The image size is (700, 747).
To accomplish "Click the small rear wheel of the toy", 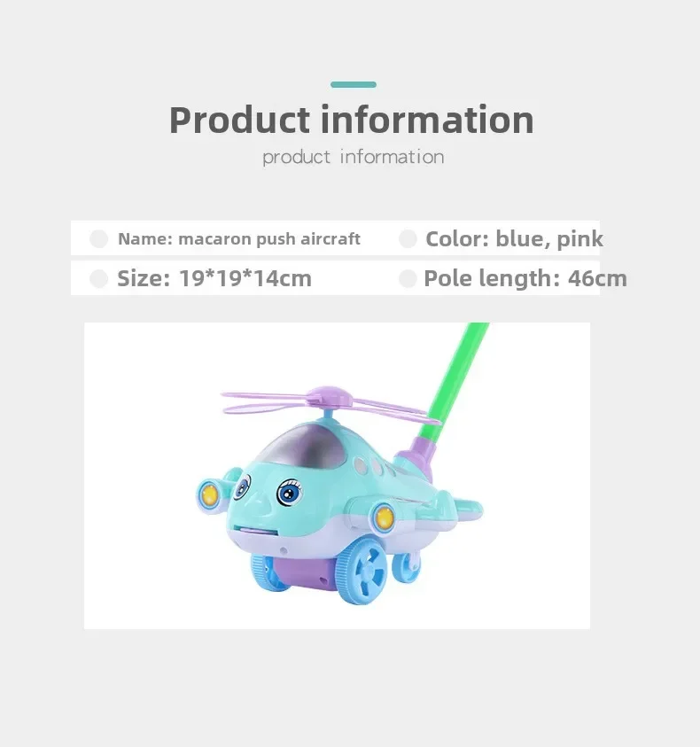I will click(406, 567).
